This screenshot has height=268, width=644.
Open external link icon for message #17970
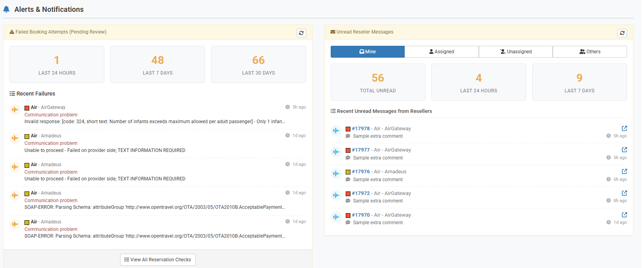coord(624,215)
